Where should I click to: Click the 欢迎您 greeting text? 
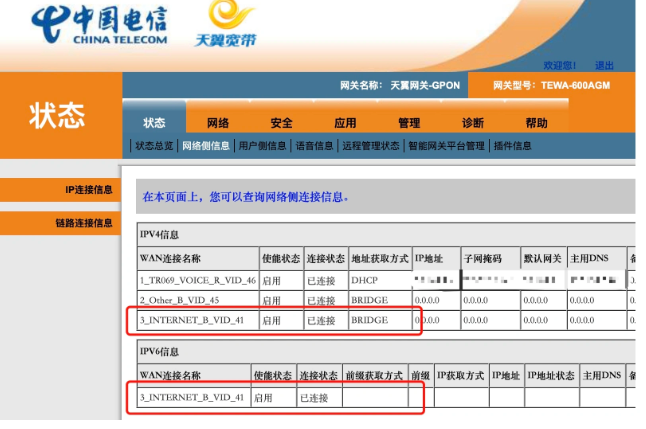tap(560, 65)
